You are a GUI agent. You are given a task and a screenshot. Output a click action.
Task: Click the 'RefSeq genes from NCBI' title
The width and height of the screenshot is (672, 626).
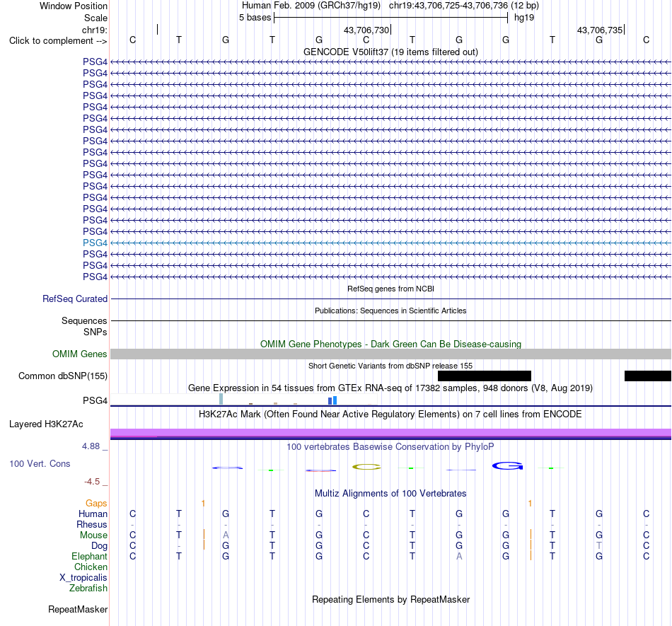(x=391, y=289)
